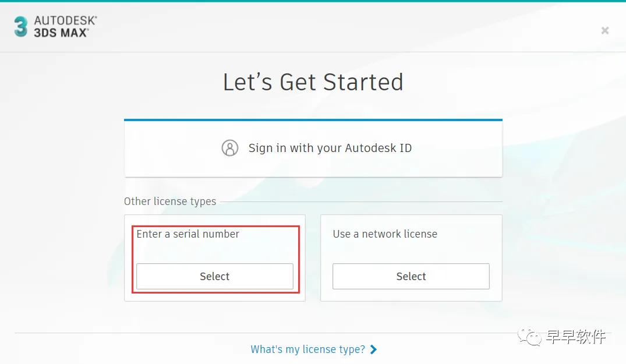Click empty space below the network license label
626x364 pixels.
coord(411,251)
